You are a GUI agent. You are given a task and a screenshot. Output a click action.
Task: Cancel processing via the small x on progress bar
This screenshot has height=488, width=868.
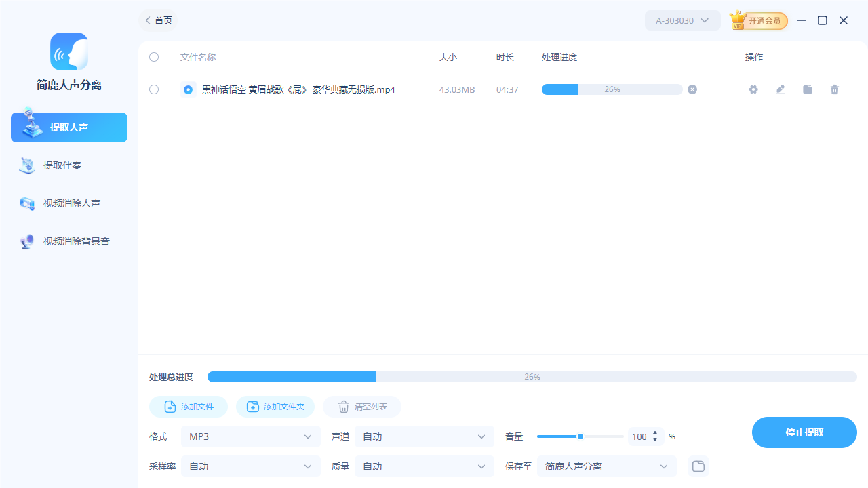click(x=692, y=89)
